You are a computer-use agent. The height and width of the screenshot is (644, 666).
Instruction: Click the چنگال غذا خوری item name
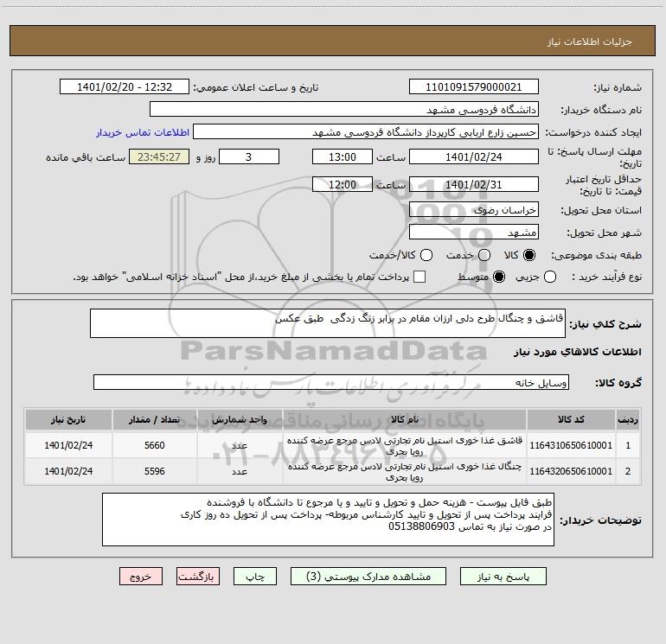pos(405,471)
